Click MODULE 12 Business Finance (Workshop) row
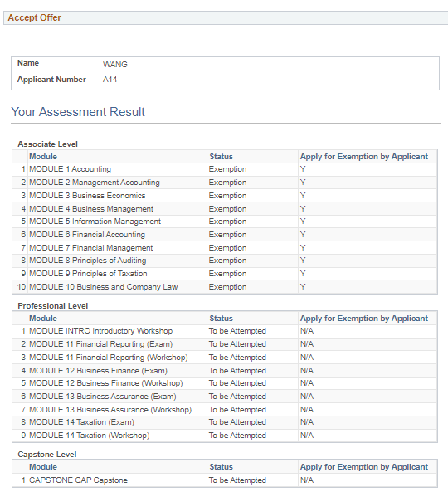 (x=224, y=383)
